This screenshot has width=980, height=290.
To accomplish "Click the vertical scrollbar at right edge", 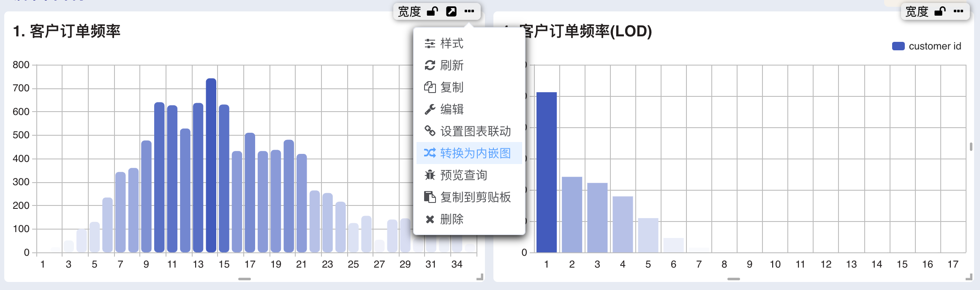I will point(971,147).
